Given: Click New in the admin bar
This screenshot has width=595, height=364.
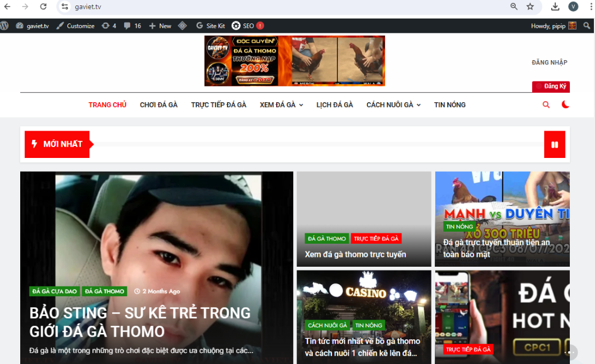Looking at the screenshot, I should 160,26.
